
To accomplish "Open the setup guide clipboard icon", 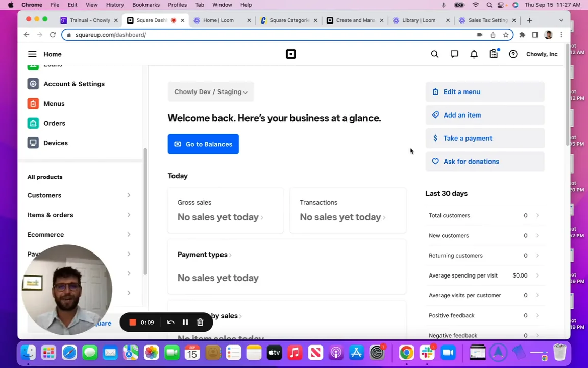I will click(494, 54).
